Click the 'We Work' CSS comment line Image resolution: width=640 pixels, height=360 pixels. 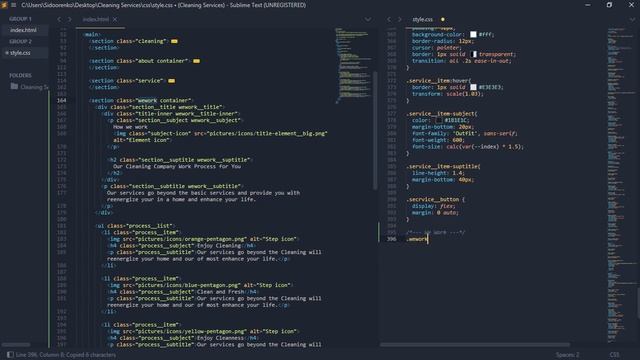tap(436, 233)
